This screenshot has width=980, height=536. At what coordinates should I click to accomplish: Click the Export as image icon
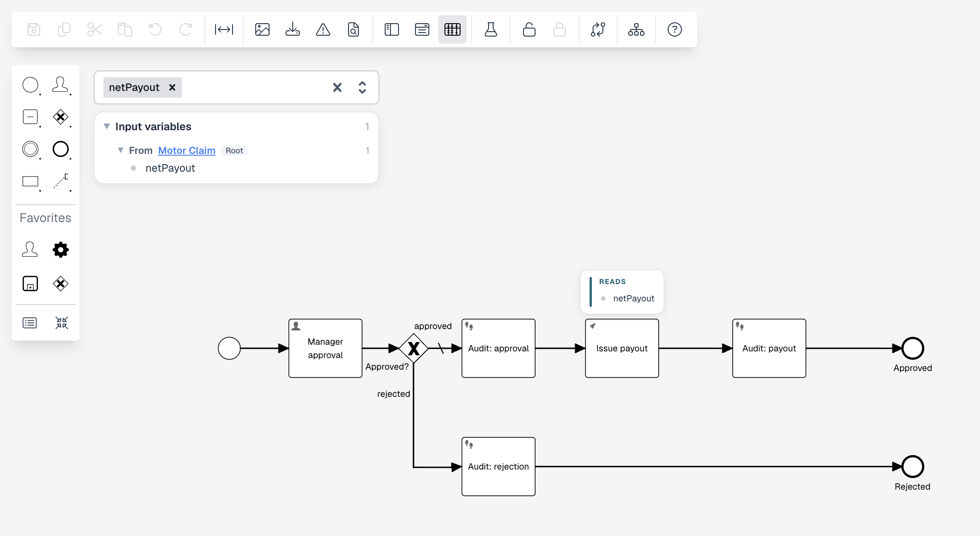coord(262,29)
